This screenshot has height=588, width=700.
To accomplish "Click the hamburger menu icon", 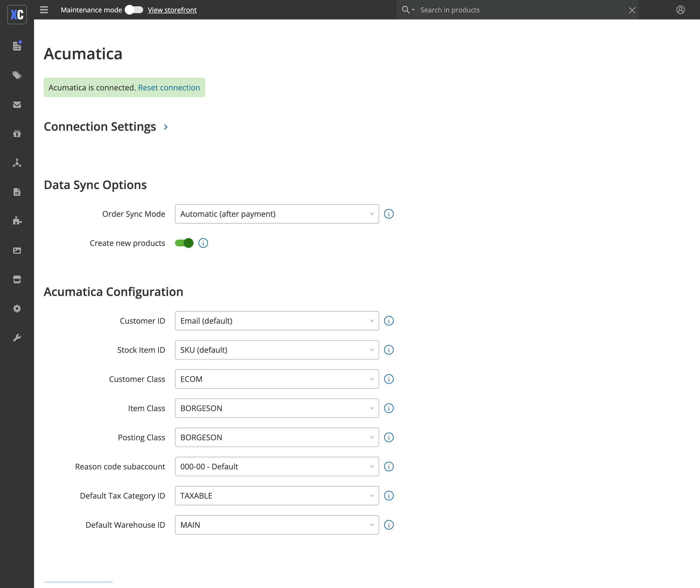I will point(44,10).
